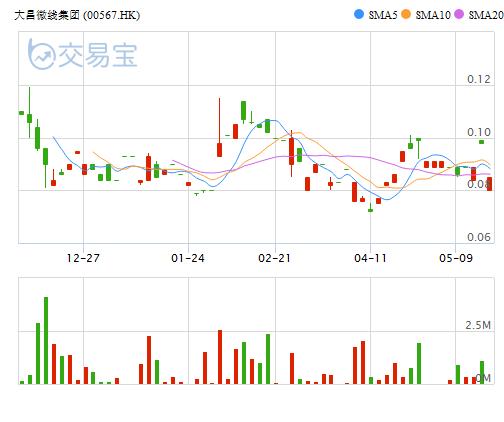Click the 0.06 price axis label
This screenshot has height=422, width=504.
coord(479,237)
